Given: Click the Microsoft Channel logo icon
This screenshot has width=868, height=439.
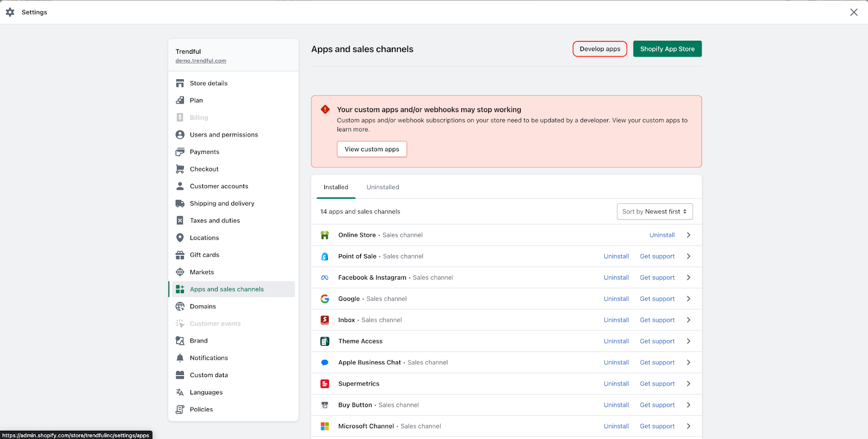Looking at the screenshot, I should (325, 426).
